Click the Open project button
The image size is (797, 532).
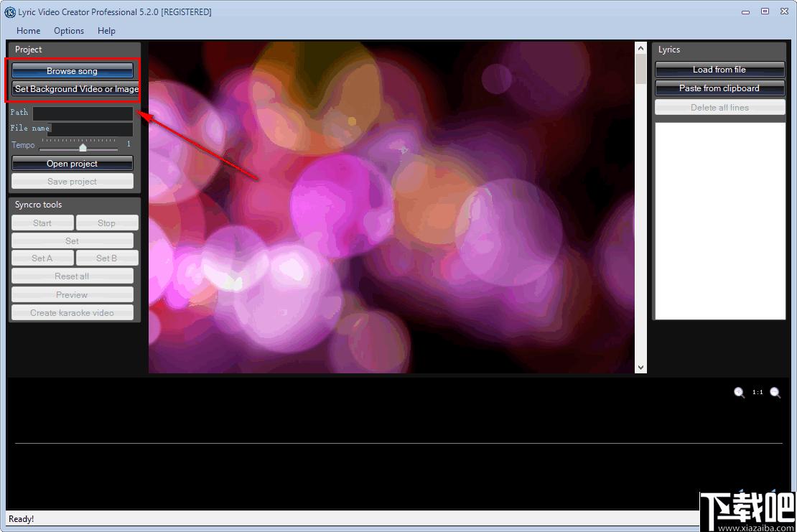pos(73,164)
